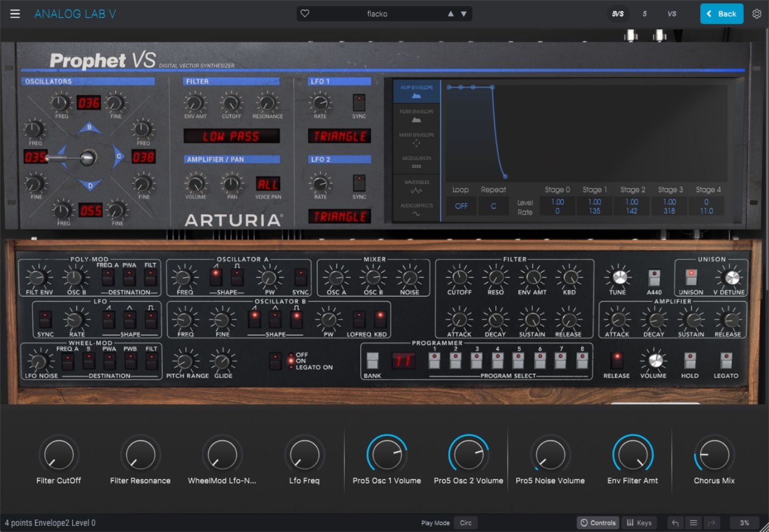Image resolution: width=769 pixels, height=532 pixels.
Task: Toggle the HOLD switch
Action: click(x=690, y=361)
